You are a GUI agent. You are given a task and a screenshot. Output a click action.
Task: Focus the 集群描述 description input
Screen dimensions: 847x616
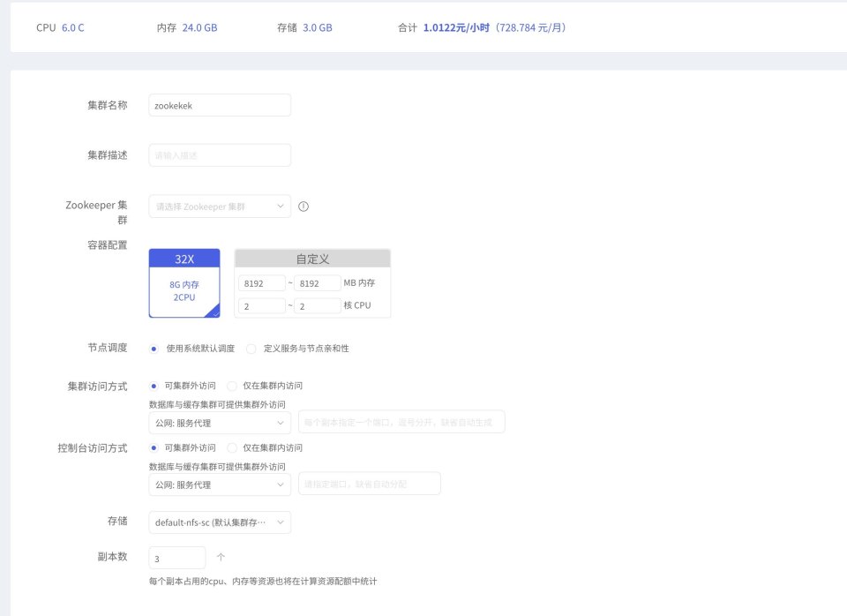[x=220, y=155]
